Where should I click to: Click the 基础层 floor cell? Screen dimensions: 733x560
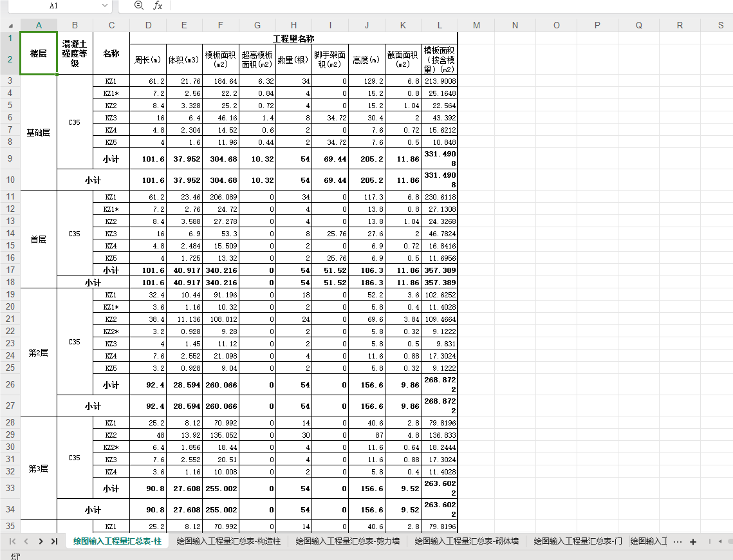coord(39,133)
